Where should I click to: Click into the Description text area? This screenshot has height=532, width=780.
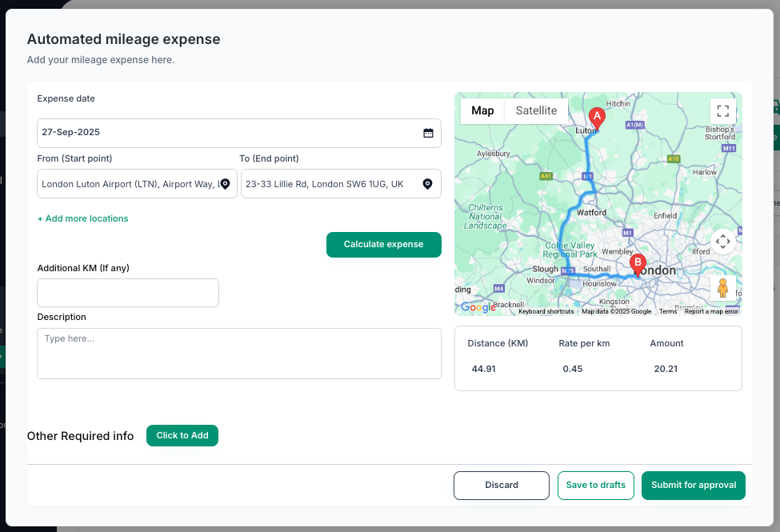click(239, 354)
